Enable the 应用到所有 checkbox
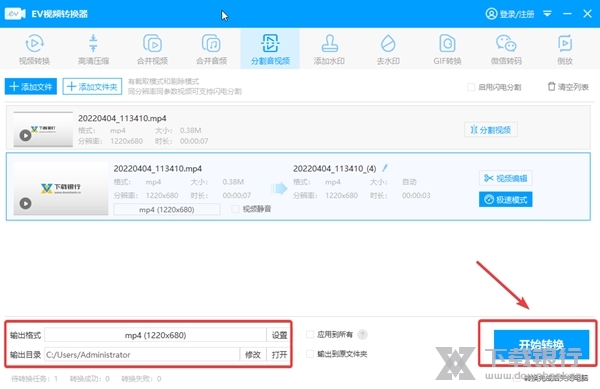 (310, 334)
